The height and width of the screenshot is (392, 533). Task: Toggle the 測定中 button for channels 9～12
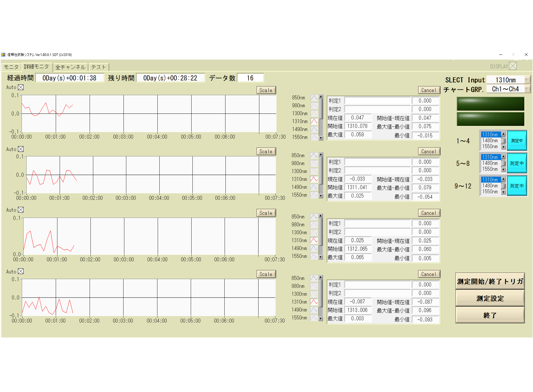pos(517,186)
